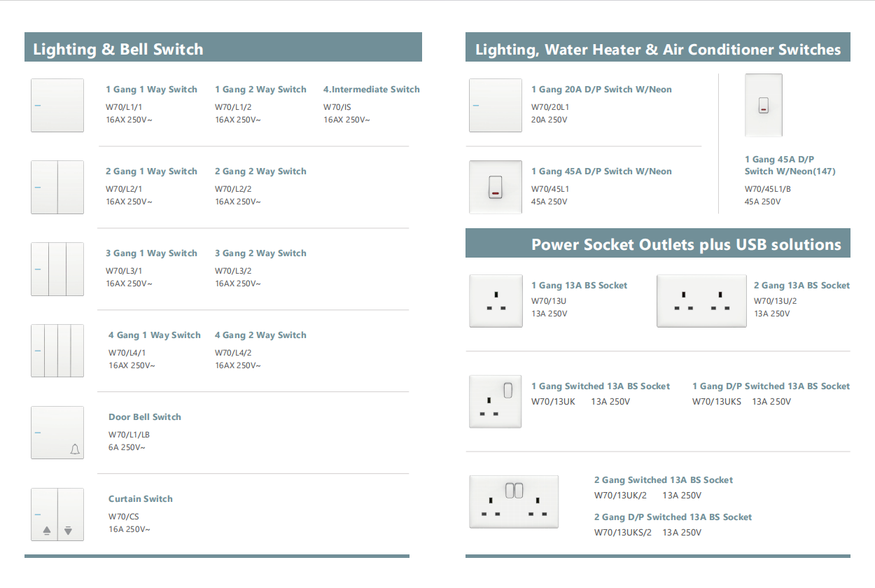Click the 1 gang 13A BS socket image
This screenshot has width=875, height=588.
496,301
